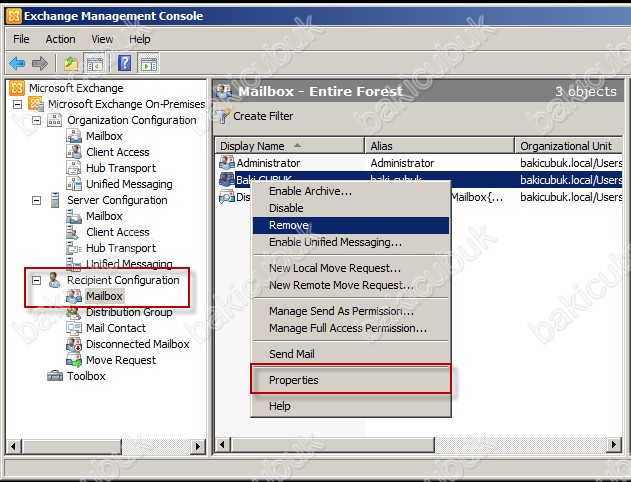Open the View menu
This screenshot has width=631, height=482.
click(x=102, y=39)
